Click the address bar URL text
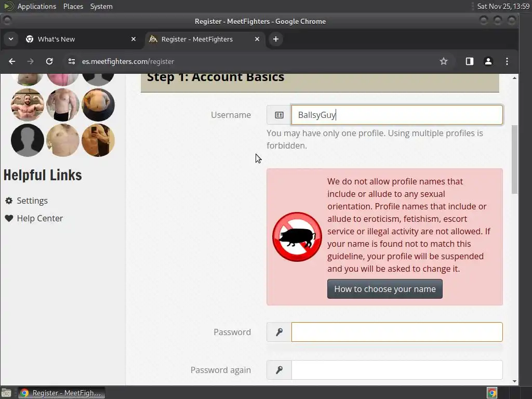Image resolution: width=532 pixels, height=399 pixels. (x=128, y=61)
